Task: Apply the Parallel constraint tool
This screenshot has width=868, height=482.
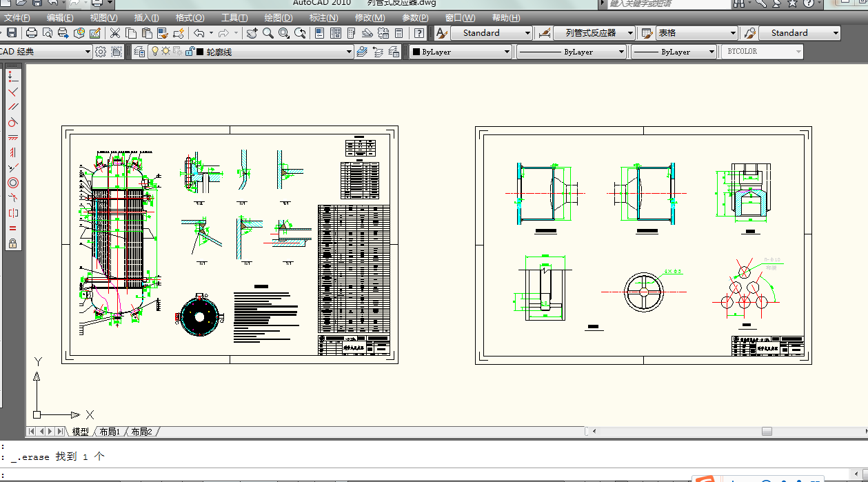Action: pyautogui.click(x=12, y=106)
